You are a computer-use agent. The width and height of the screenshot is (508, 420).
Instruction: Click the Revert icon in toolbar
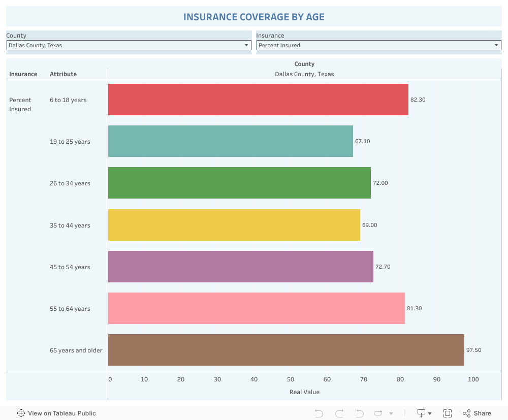point(359,413)
